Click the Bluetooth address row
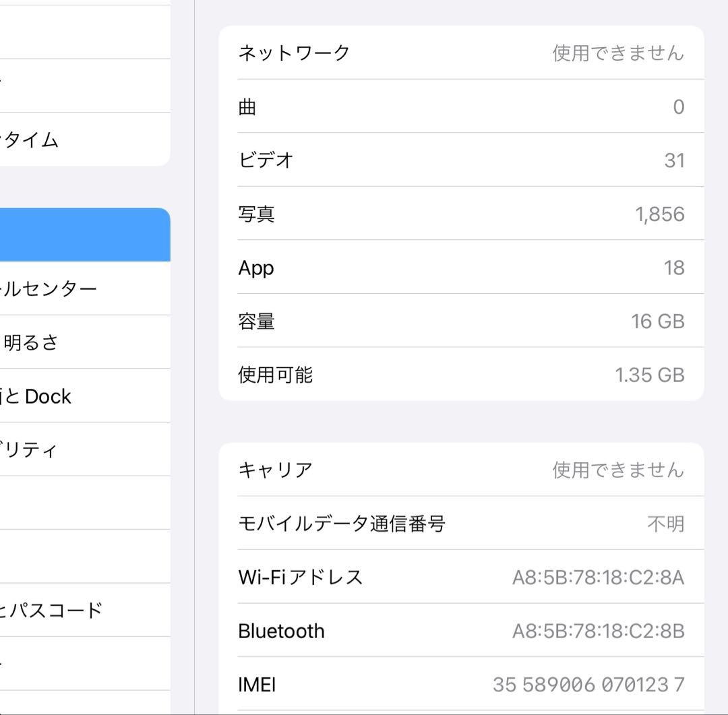Viewport: 728px width, 715px height. (x=462, y=631)
